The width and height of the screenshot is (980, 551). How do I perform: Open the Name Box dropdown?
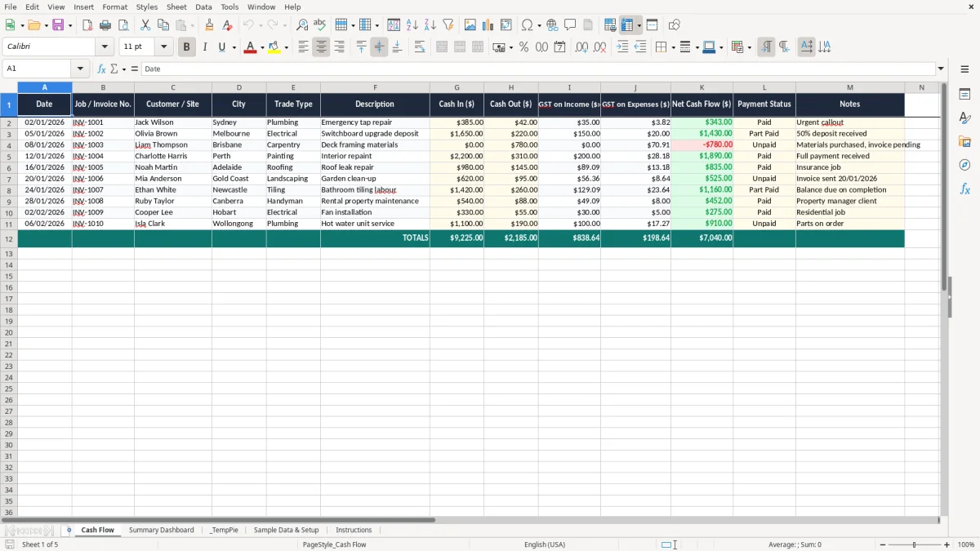pos(80,69)
